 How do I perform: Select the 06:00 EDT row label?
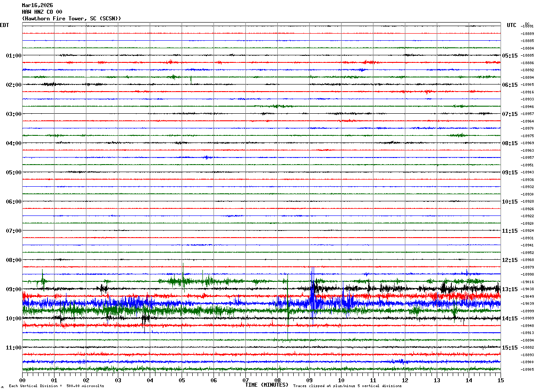click(x=13, y=202)
